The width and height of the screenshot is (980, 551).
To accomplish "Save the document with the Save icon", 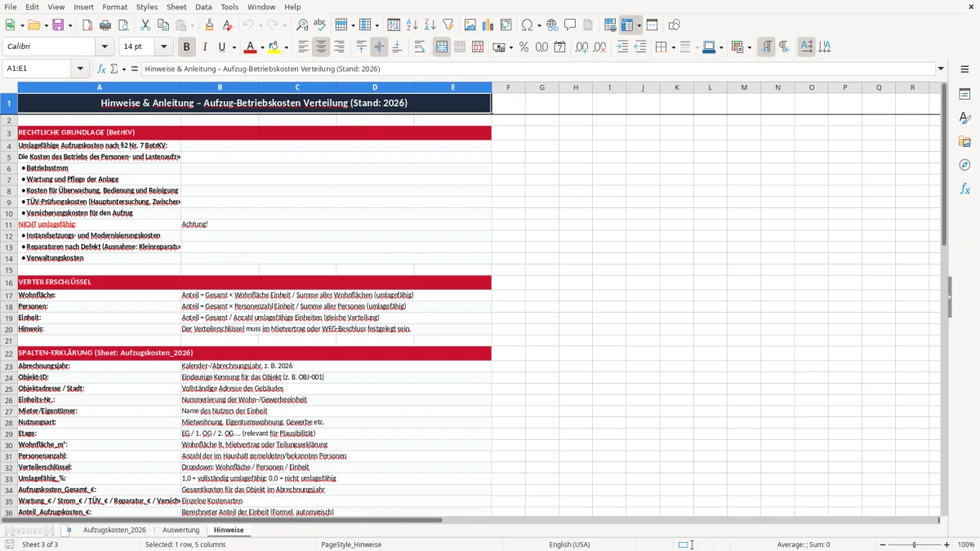I will pos(58,25).
